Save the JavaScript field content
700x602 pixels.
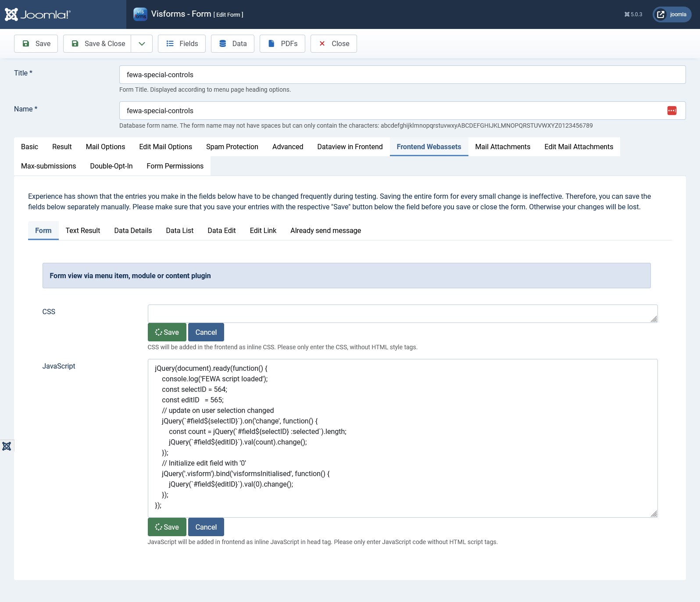(x=167, y=527)
